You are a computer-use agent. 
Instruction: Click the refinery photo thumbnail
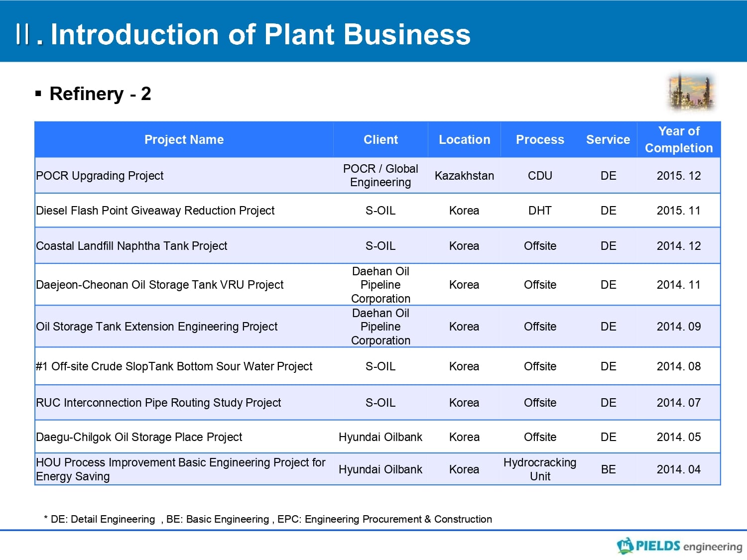tap(692, 92)
